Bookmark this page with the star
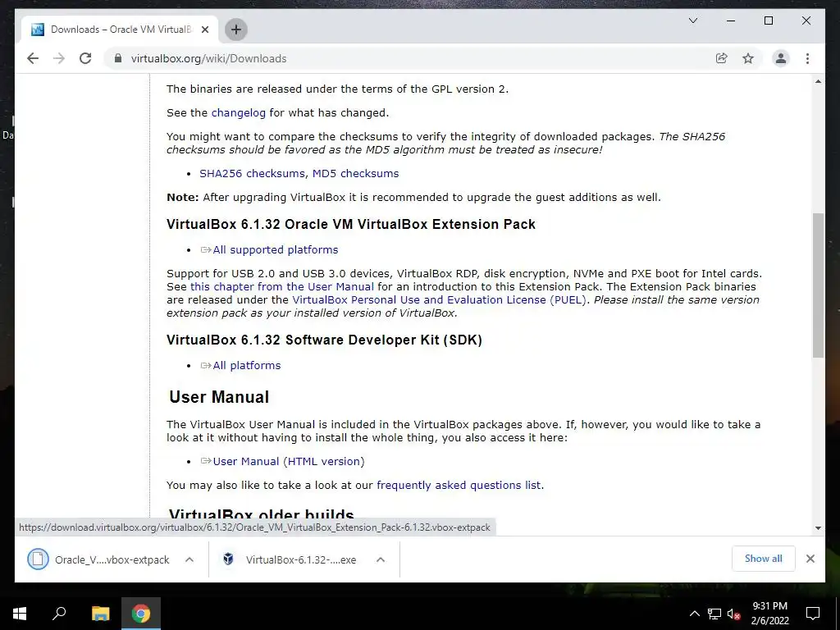The width and height of the screenshot is (840, 630). (748, 58)
